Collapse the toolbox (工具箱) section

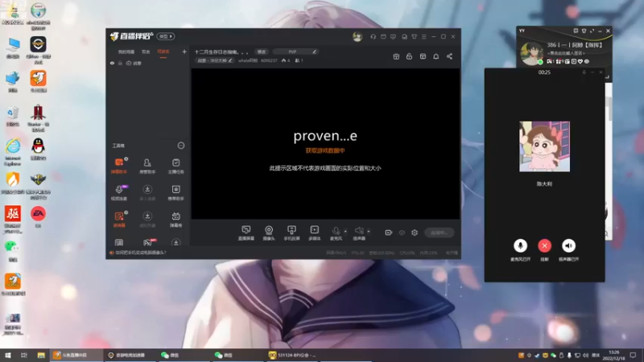(x=180, y=146)
